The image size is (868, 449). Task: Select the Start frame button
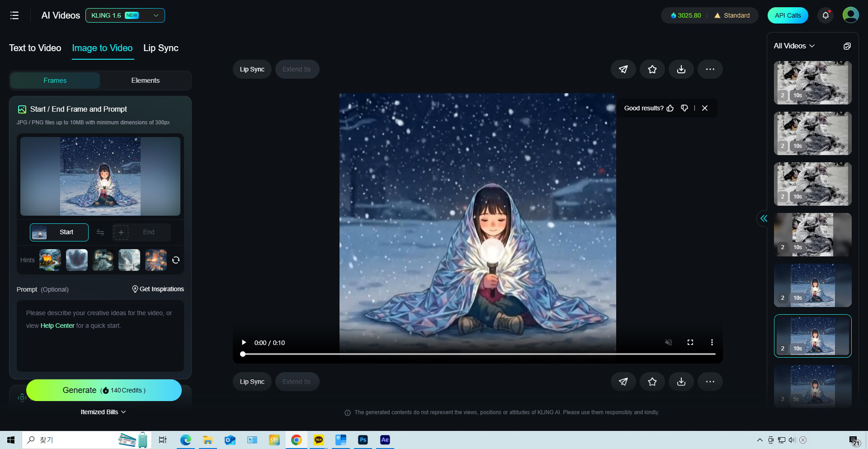click(59, 232)
